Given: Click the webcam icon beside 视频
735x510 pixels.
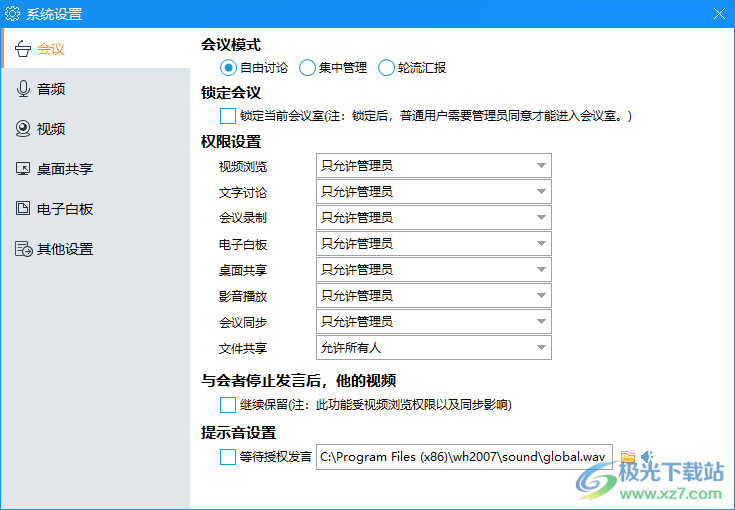Looking at the screenshot, I should click(x=22, y=129).
